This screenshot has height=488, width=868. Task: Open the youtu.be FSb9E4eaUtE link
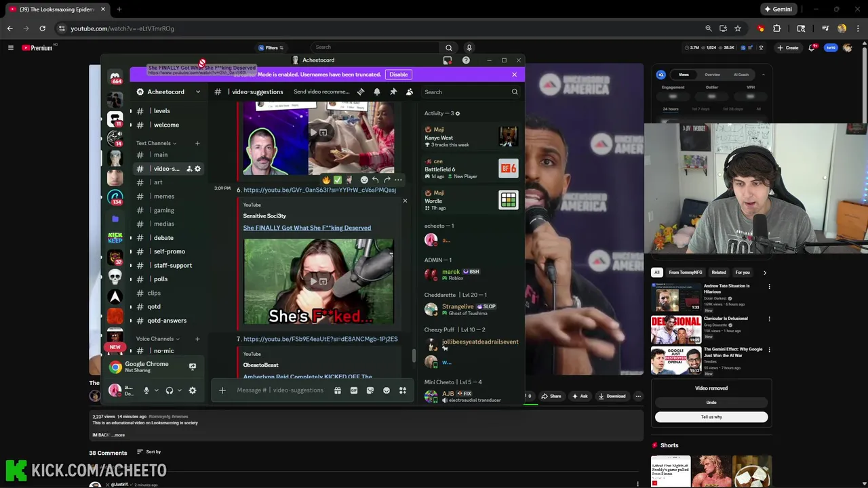320,339
